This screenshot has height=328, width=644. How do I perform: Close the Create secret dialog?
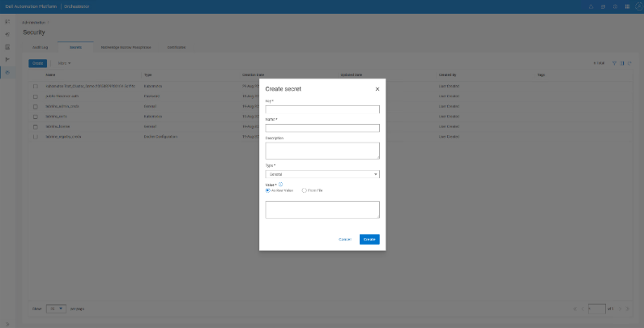pos(377,89)
